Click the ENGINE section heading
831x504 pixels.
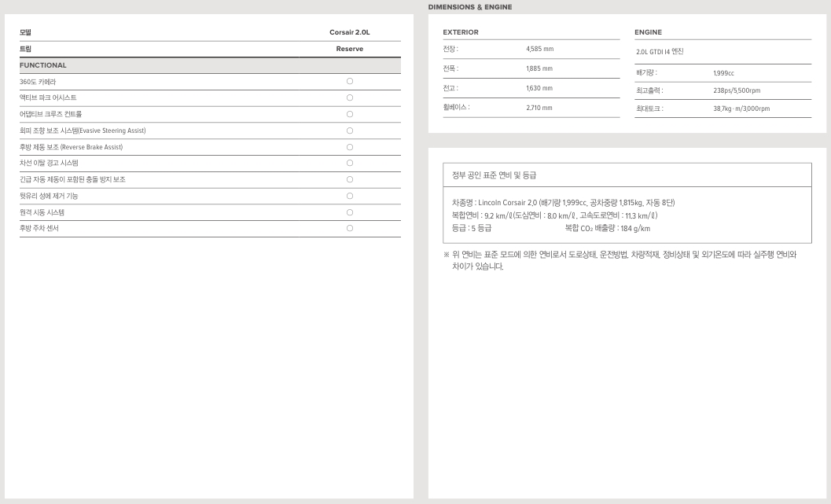tap(648, 32)
